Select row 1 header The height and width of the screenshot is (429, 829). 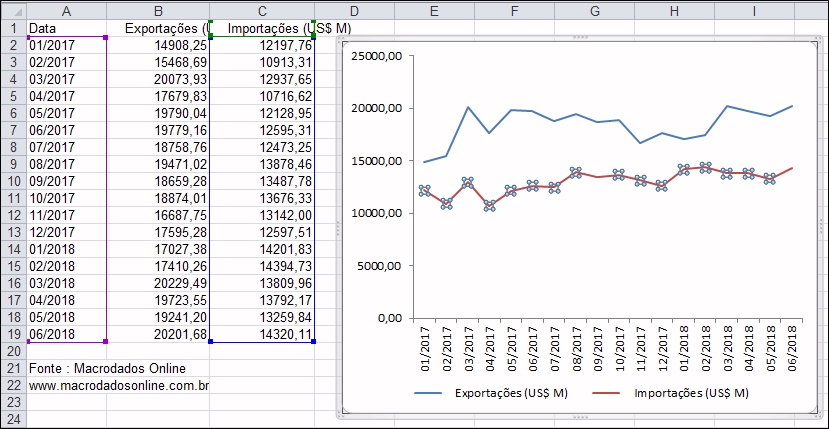pyautogui.click(x=12, y=28)
